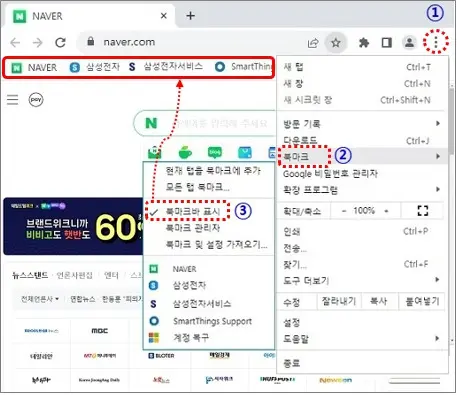Choose 현재 탭을 북마크에 추가
The image size is (457, 395).
point(209,171)
